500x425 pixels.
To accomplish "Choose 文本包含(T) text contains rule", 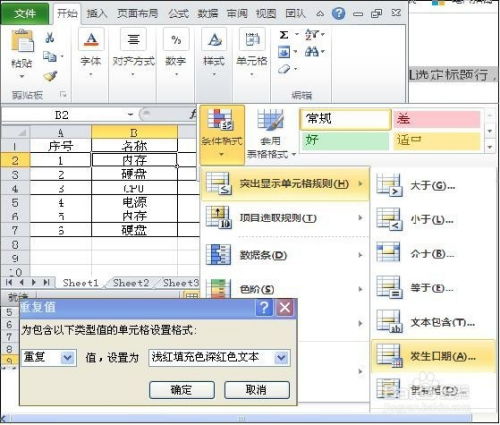I will (x=432, y=322).
